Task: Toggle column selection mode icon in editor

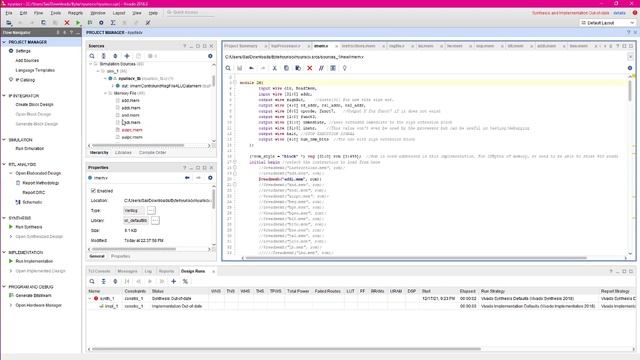Action: pos(333,68)
